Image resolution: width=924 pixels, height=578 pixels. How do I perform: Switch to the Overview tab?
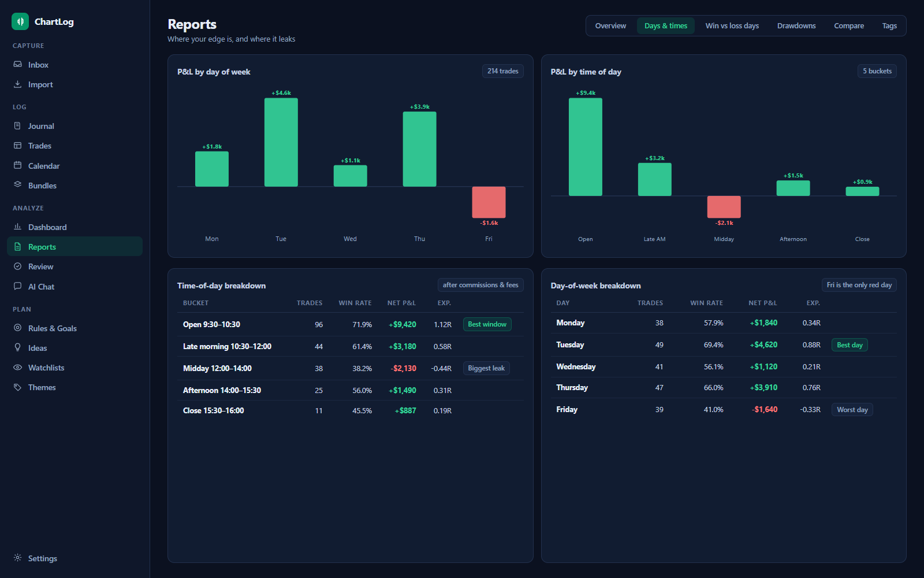click(x=610, y=26)
